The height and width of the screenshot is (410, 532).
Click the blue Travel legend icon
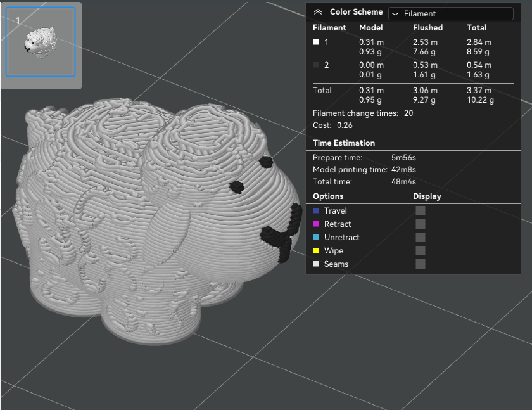click(x=316, y=211)
